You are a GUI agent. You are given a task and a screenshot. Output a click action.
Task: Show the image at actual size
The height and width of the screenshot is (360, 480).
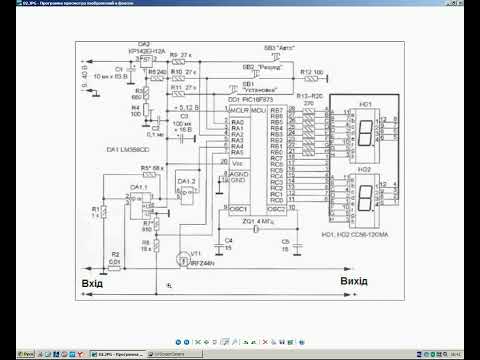(206, 342)
